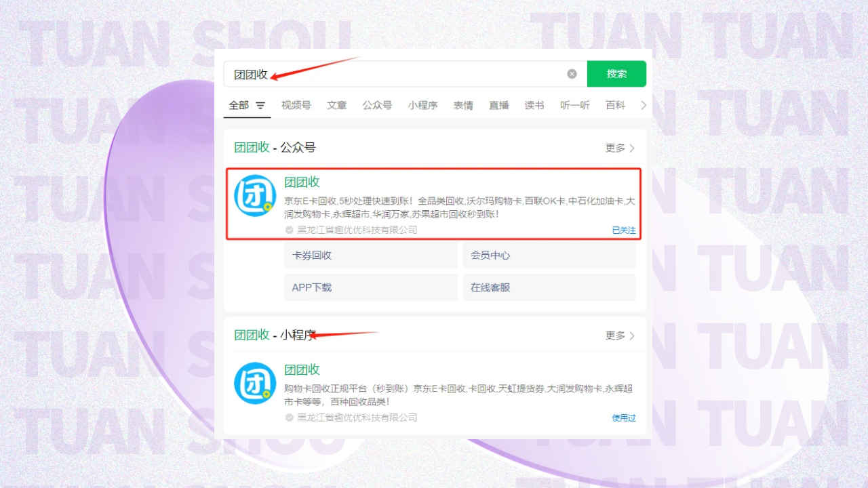Open the 团团收 公众号 title link
Image resolution: width=868 pixels, height=488 pixels.
302,182
